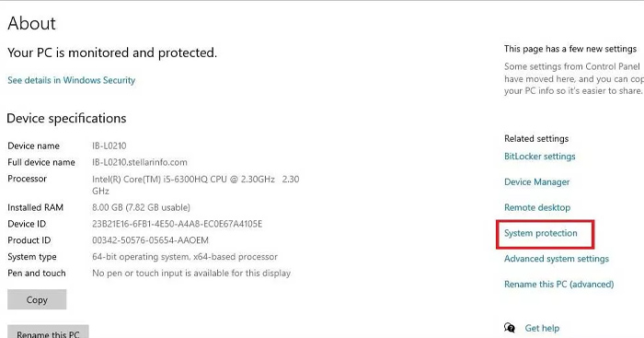644x338 pixels.
Task: Open Remote desktop settings
Action: pyautogui.click(x=537, y=207)
